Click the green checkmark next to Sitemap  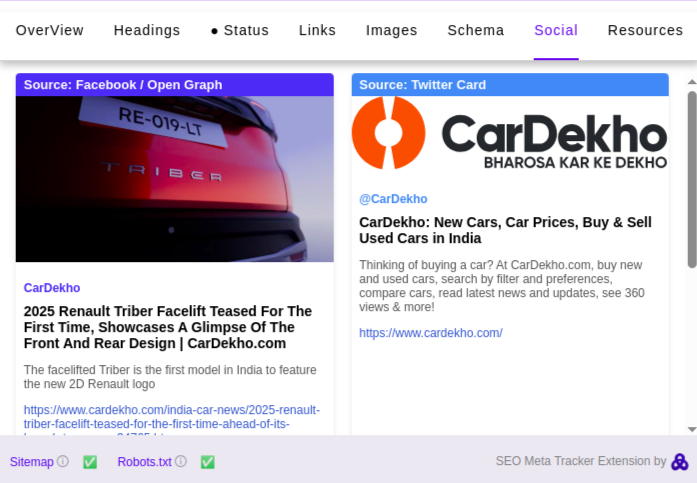(x=90, y=462)
